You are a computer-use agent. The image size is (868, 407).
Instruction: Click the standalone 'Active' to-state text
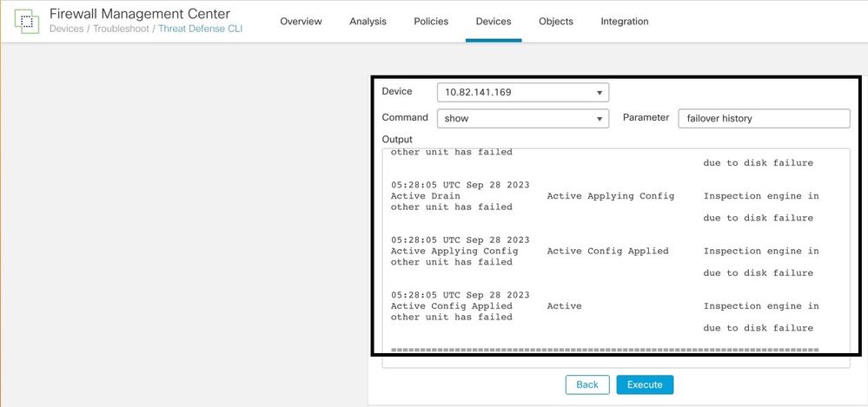tap(564, 305)
